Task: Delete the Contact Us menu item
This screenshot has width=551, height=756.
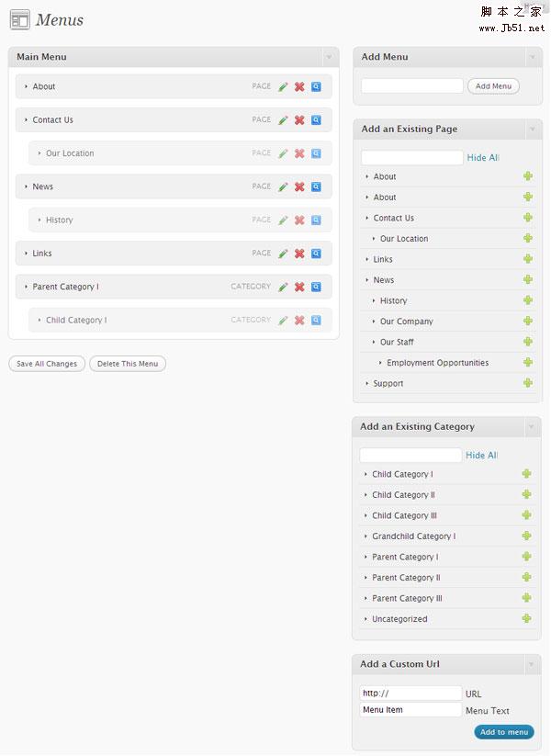Action: point(299,120)
